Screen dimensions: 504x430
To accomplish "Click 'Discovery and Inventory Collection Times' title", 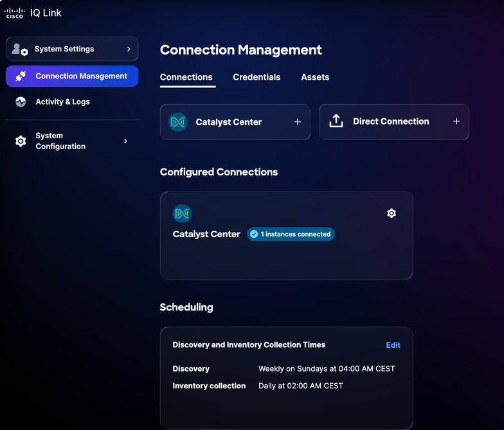I will pyautogui.click(x=249, y=345).
